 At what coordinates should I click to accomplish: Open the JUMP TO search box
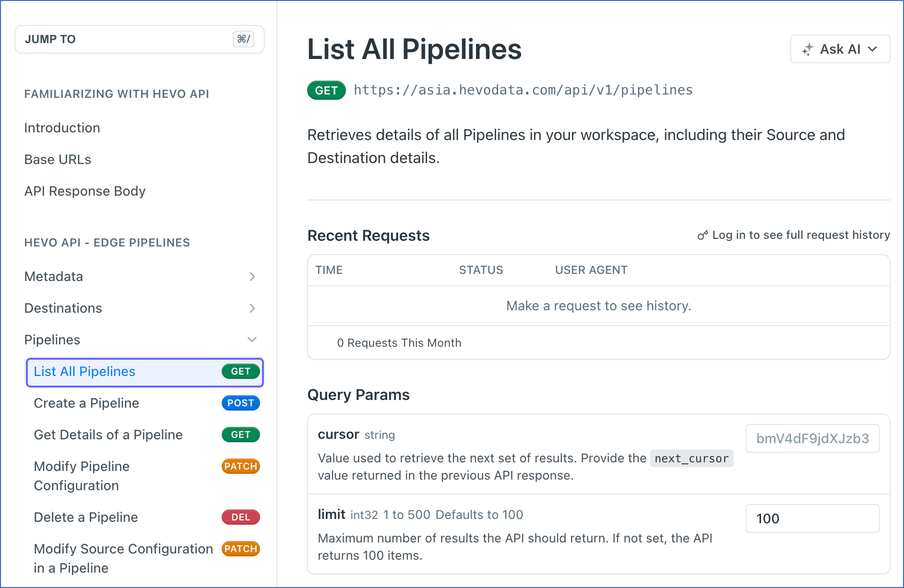click(140, 39)
